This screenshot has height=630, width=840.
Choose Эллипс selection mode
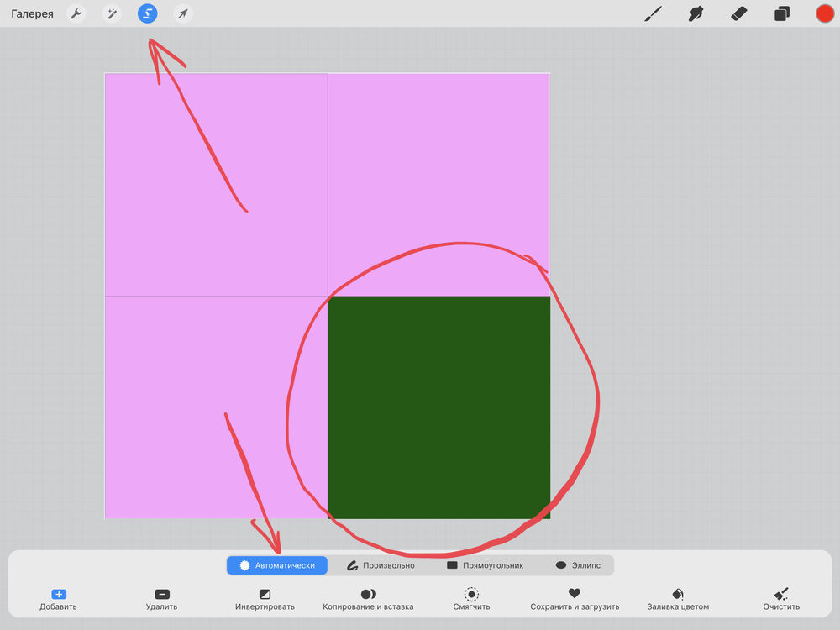click(578, 565)
